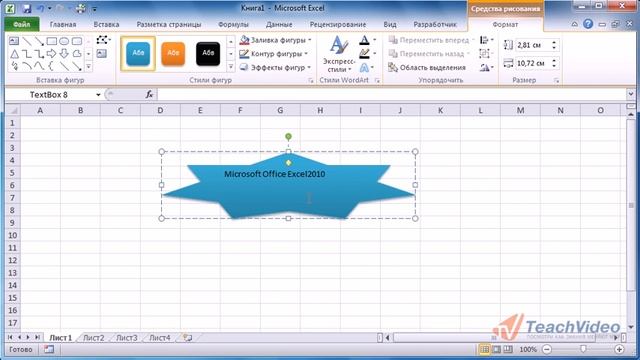
Task: Select the Text Box shape tool
Action: point(14,41)
